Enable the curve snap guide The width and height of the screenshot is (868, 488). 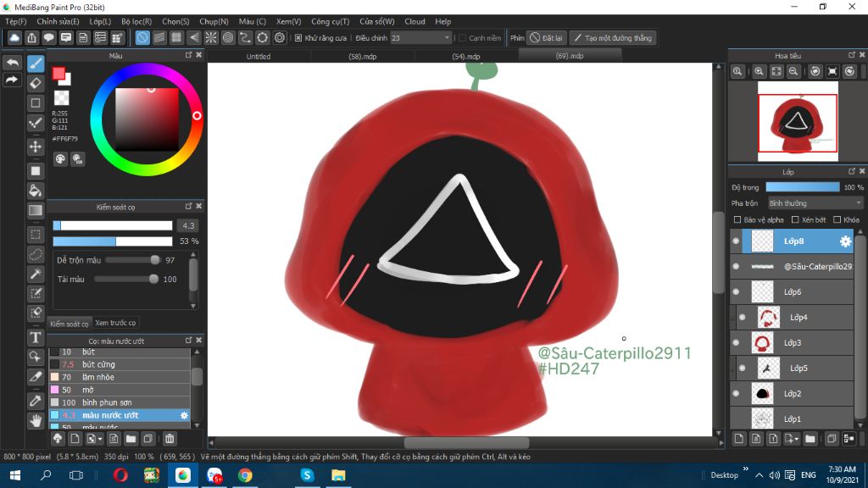[x=245, y=37]
